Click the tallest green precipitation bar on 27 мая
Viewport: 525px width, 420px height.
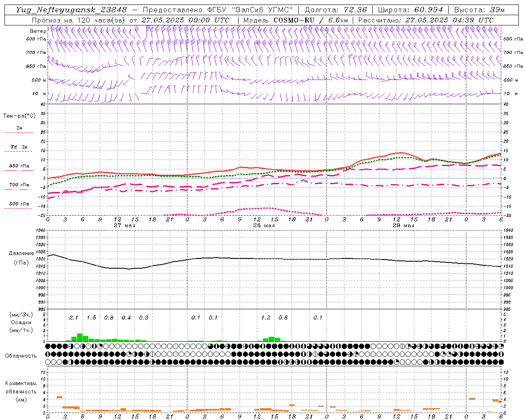(80, 338)
